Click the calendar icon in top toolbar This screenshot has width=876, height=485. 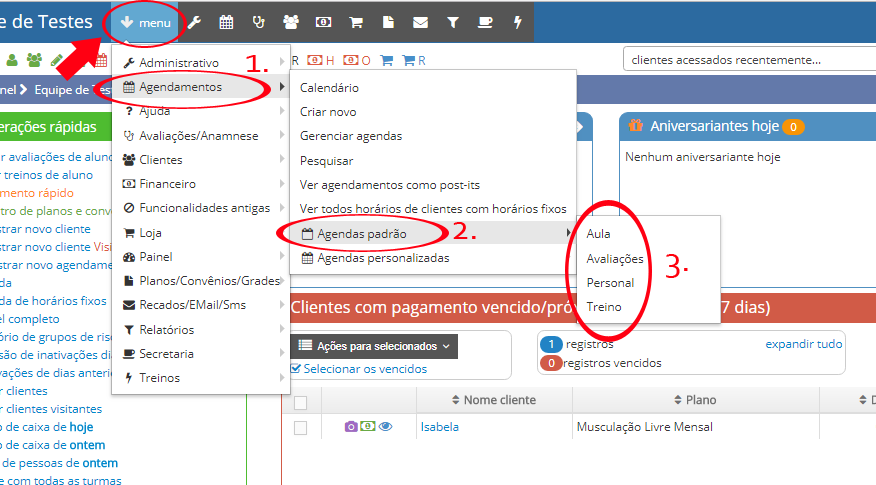(x=227, y=22)
